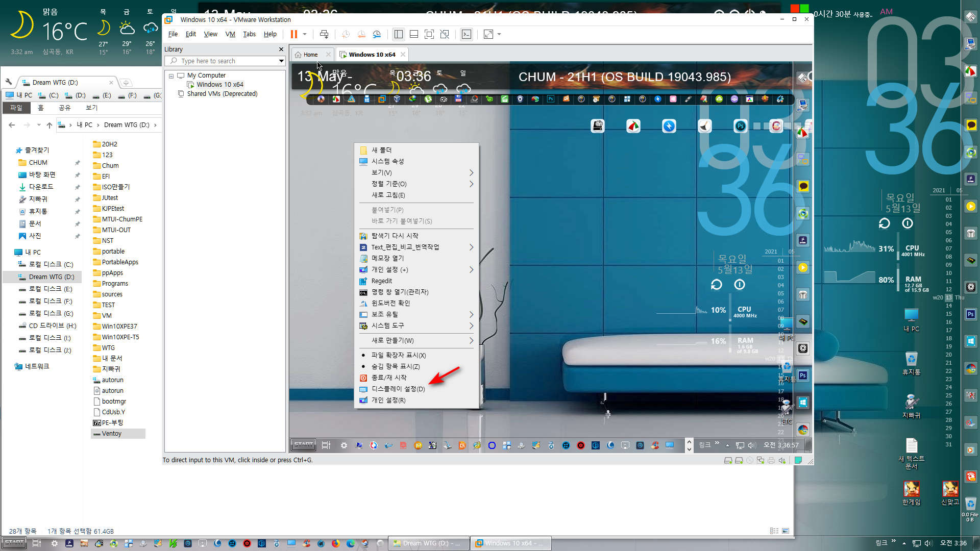The width and height of the screenshot is (980, 551).
Task: Open the stretch mode dropdown arrow
Action: [x=499, y=34]
